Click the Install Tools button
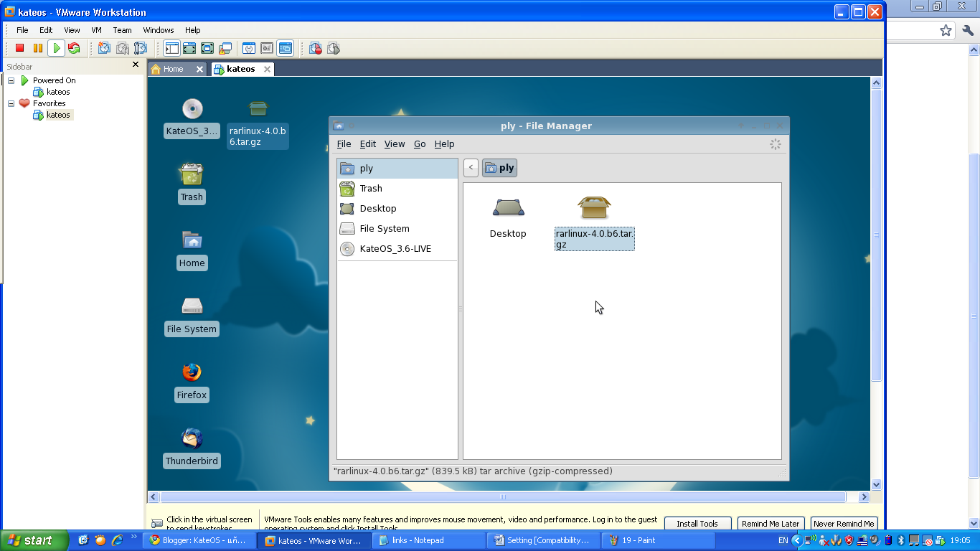The width and height of the screenshot is (980, 551). point(697,524)
